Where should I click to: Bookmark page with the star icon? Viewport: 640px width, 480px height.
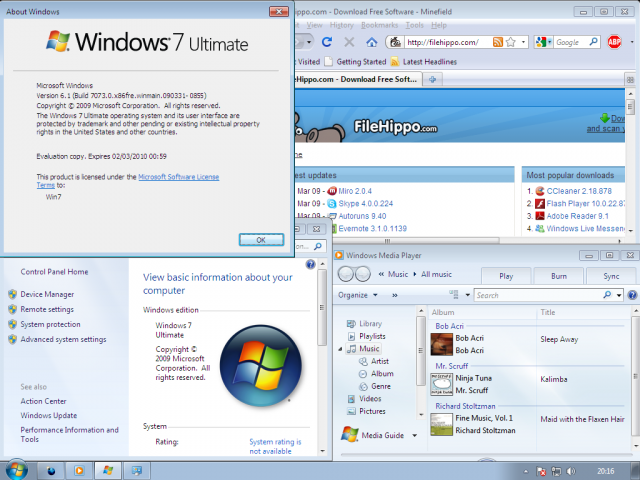(511, 42)
